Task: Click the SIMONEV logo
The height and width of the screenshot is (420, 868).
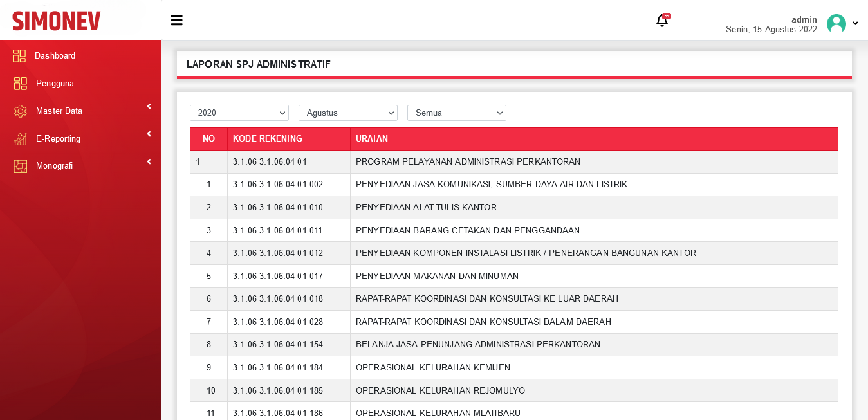Action: point(57,21)
